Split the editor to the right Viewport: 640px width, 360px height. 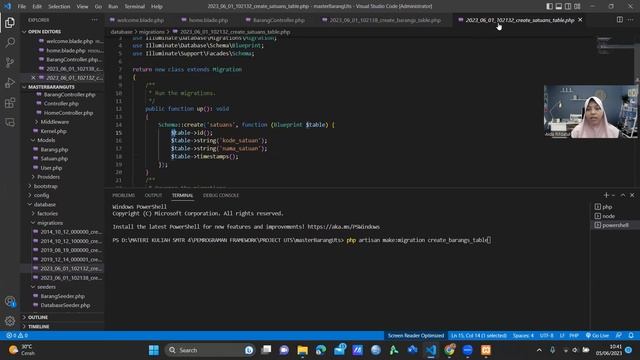click(x=620, y=20)
